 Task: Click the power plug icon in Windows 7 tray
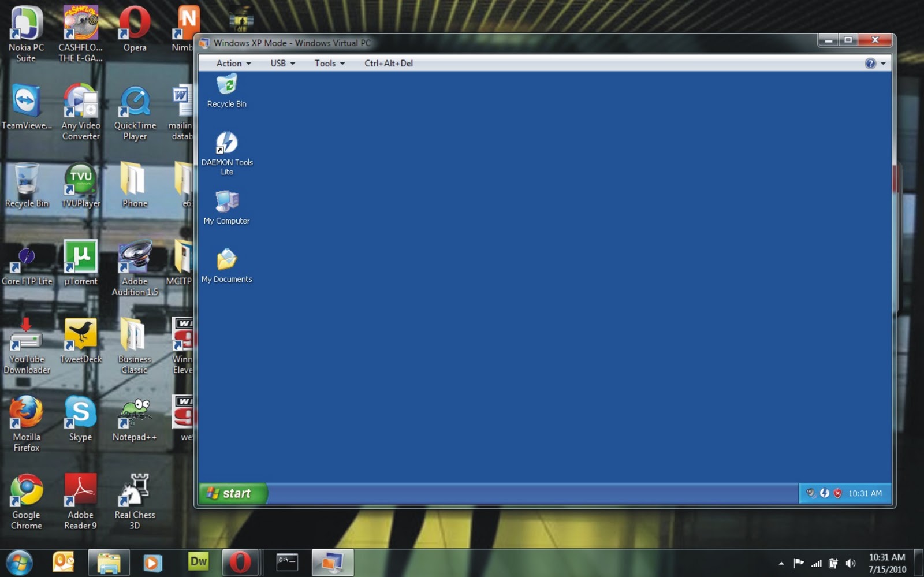point(833,563)
